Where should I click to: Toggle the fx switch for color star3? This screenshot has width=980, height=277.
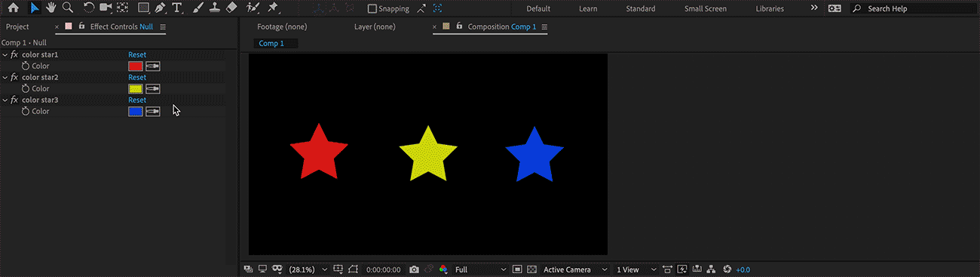[14, 100]
